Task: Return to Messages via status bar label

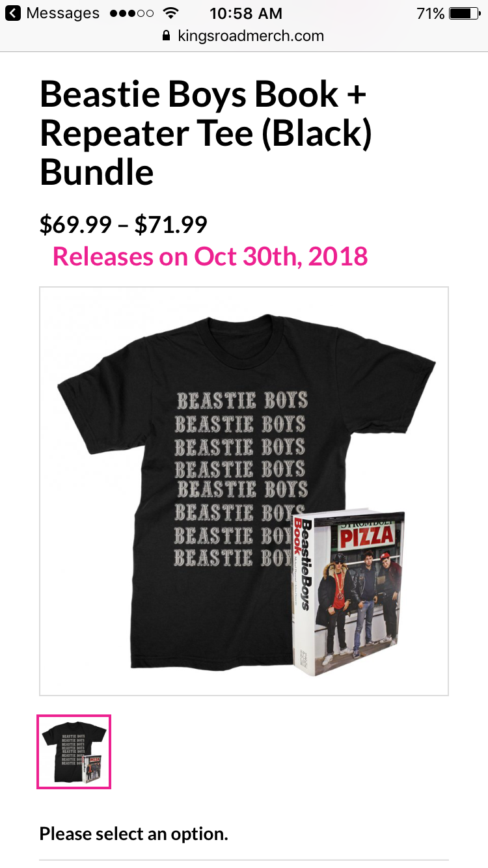Action: coord(62,13)
